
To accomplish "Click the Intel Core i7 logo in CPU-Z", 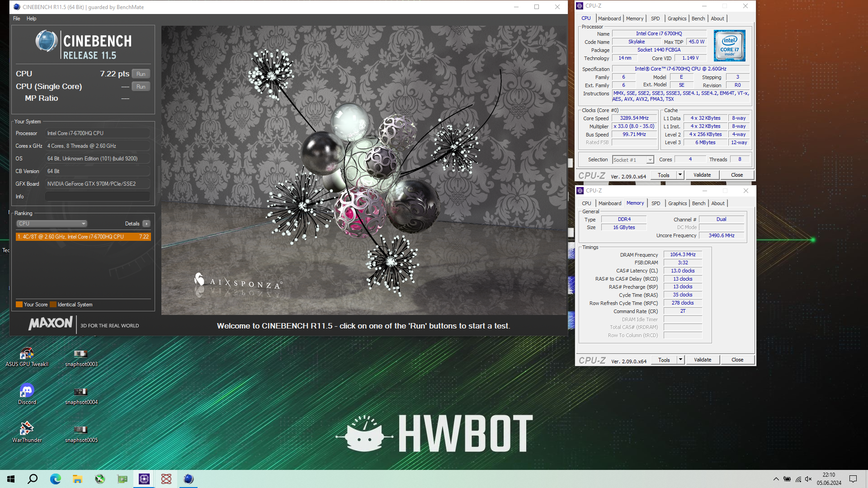I will (x=729, y=46).
